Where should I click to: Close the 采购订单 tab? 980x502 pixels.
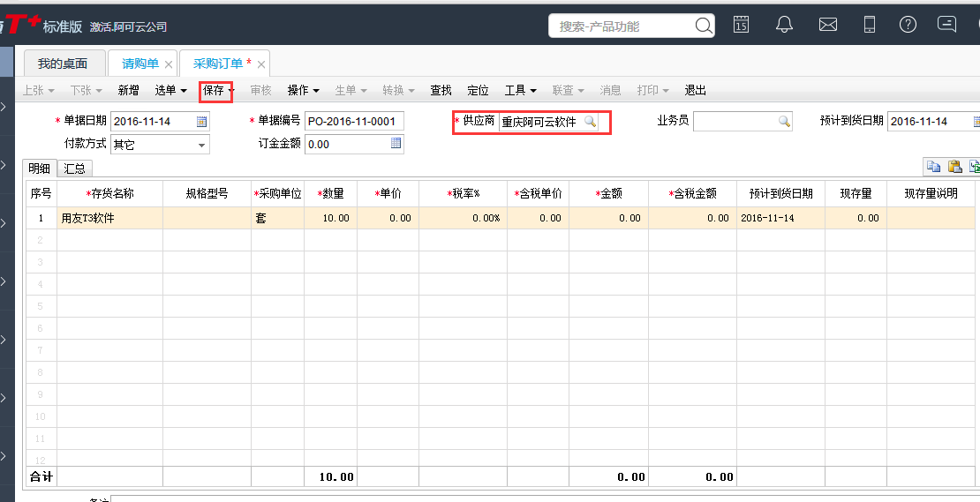click(261, 64)
